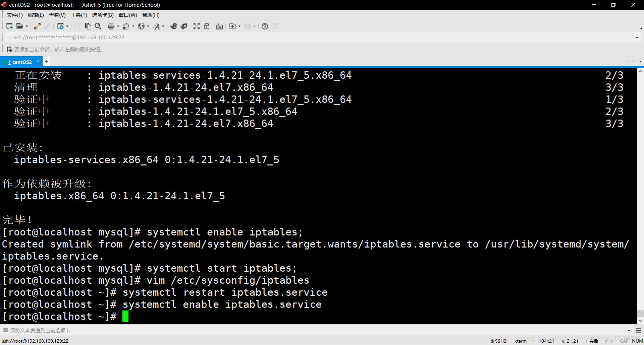
Task: Click '完毕！' line in terminal
Action: tap(17, 220)
